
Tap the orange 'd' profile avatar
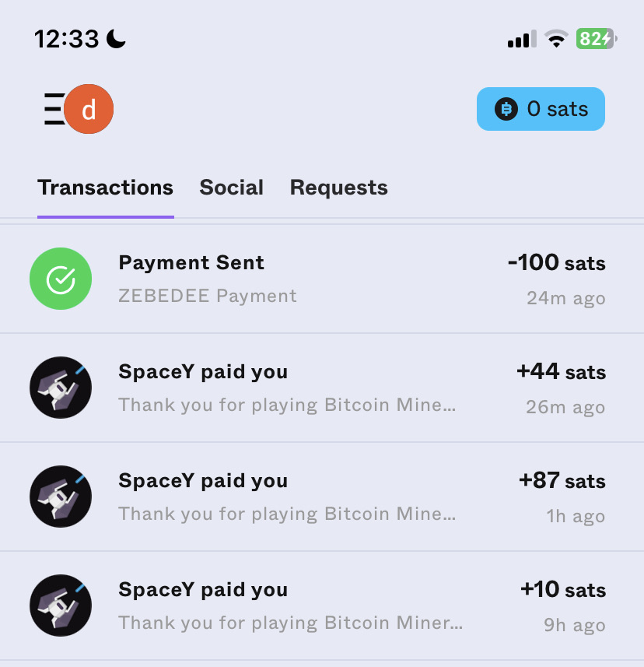coord(89,110)
